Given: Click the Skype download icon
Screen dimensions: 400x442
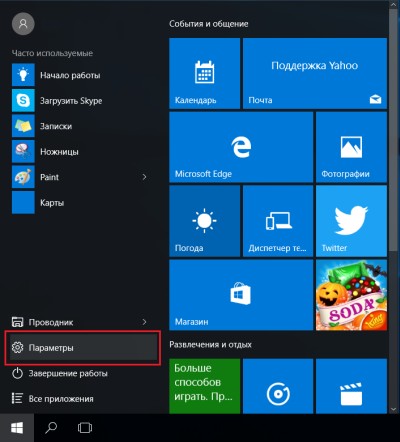Looking at the screenshot, I should (x=23, y=100).
